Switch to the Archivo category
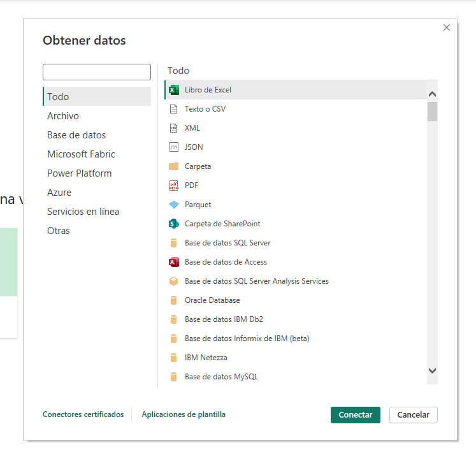Screen dimensions: 476x452 click(63, 116)
